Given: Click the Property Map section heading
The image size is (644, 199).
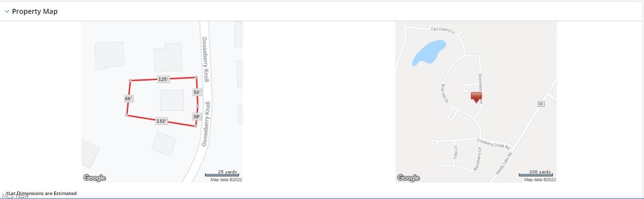Looking at the screenshot, I should coord(34,11).
